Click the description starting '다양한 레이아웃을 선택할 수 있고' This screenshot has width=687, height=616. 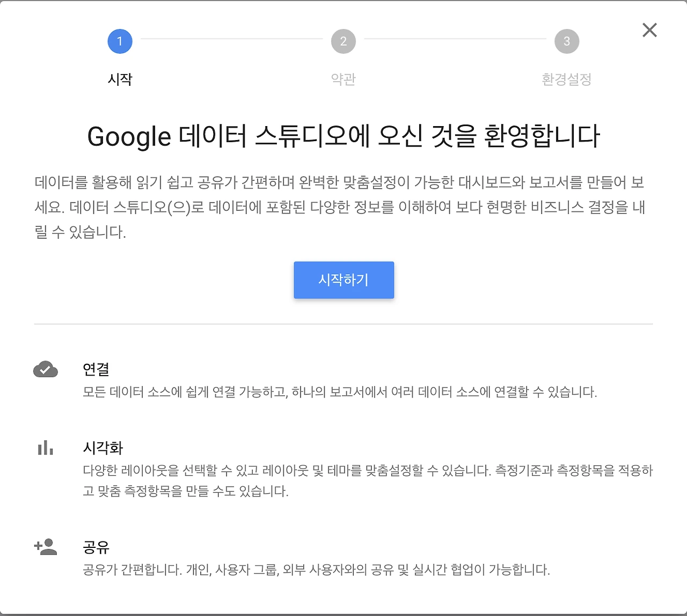(368, 481)
